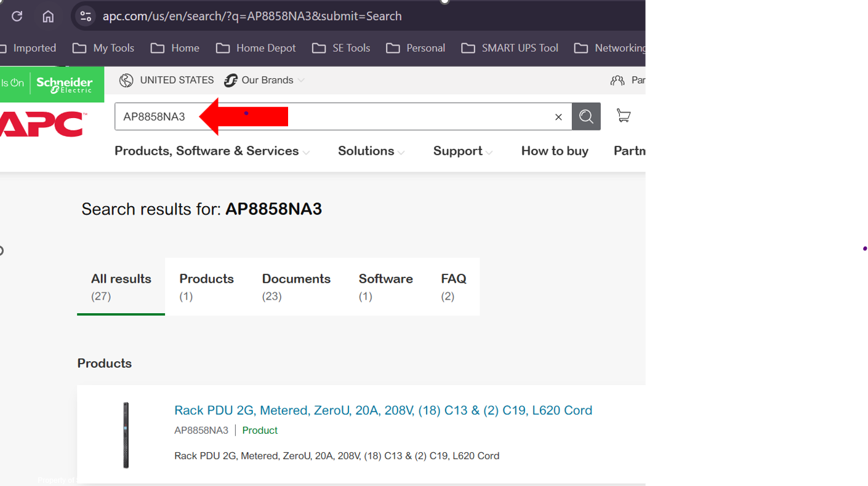The width and height of the screenshot is (868, 486).
Task: Open the Home Depot bookmarks folder
Action: coord(255,48)
